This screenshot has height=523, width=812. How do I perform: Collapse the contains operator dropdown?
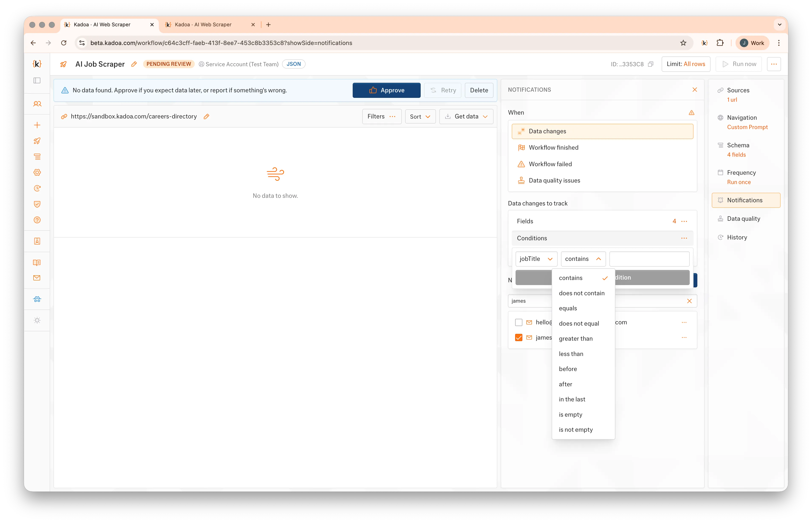[x=583, y=259]
